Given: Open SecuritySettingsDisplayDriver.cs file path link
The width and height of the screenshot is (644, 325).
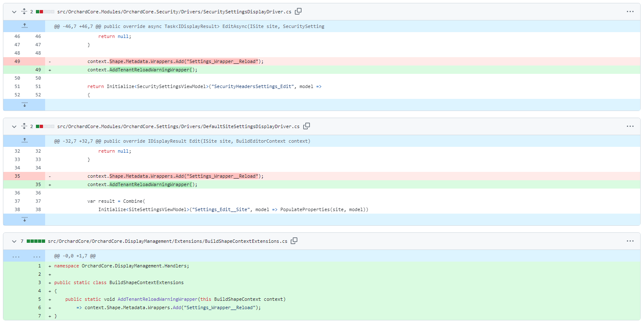Looking at the screenshot, I should pos(174,12).
